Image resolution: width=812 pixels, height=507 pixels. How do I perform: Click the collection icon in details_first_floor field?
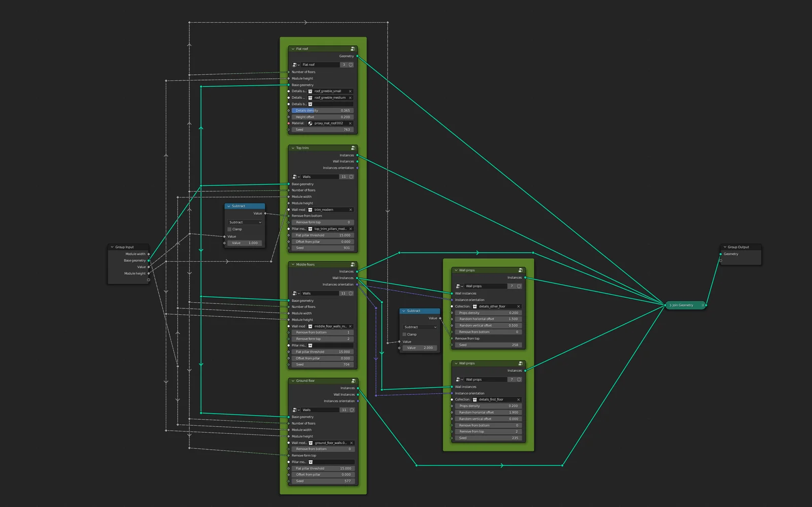475,399
